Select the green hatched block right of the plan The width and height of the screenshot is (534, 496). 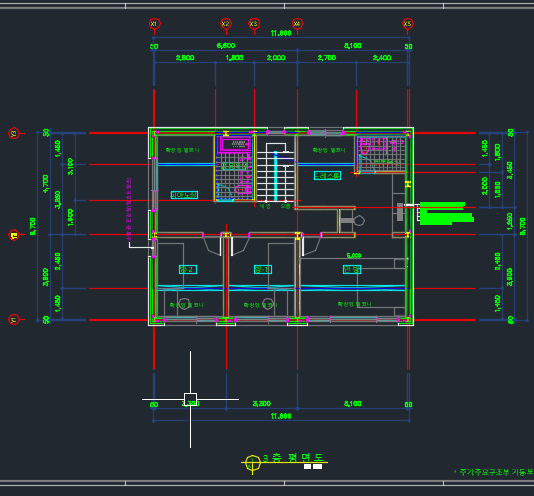click(x=446, y=214)
